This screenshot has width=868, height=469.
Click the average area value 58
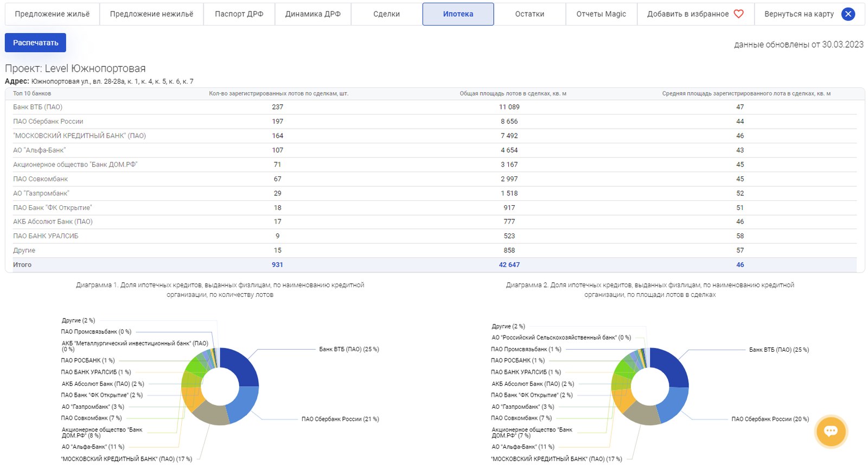740,236
